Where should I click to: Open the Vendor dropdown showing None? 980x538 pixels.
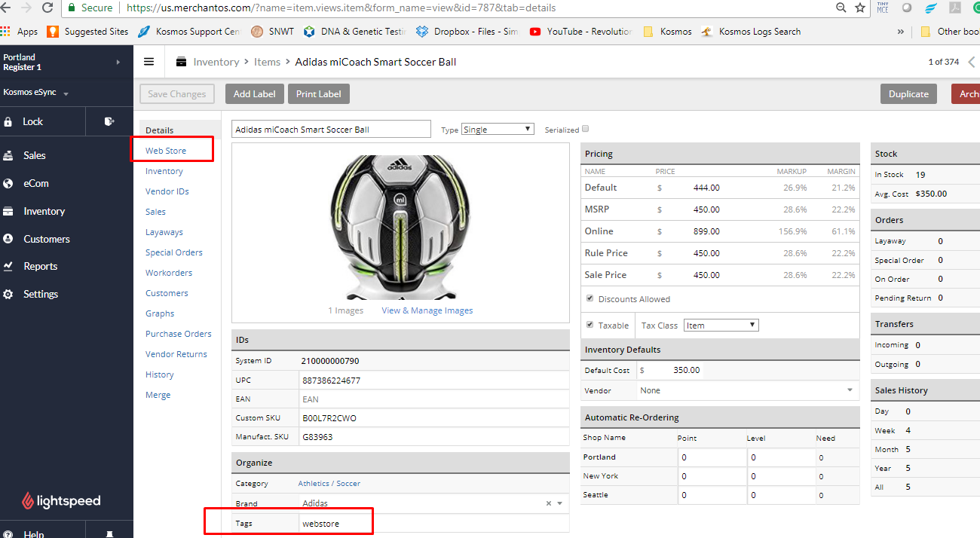[x=747, y=390]
